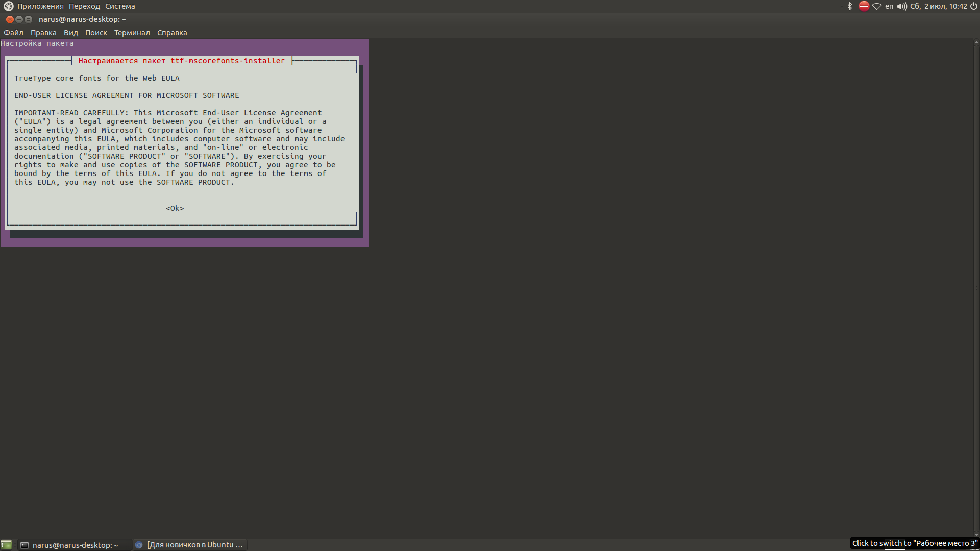Open the Файл menu

click(14, 33)
